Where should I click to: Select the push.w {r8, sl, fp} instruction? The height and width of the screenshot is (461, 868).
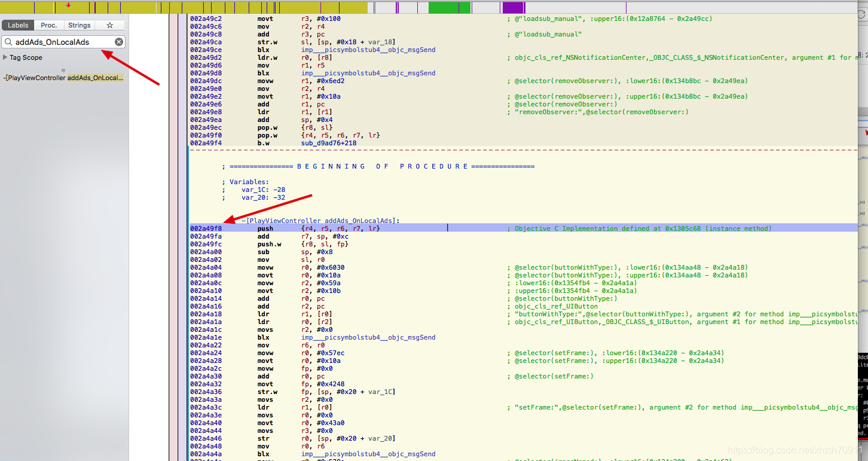pyautogui.click(x=303, y=244)
